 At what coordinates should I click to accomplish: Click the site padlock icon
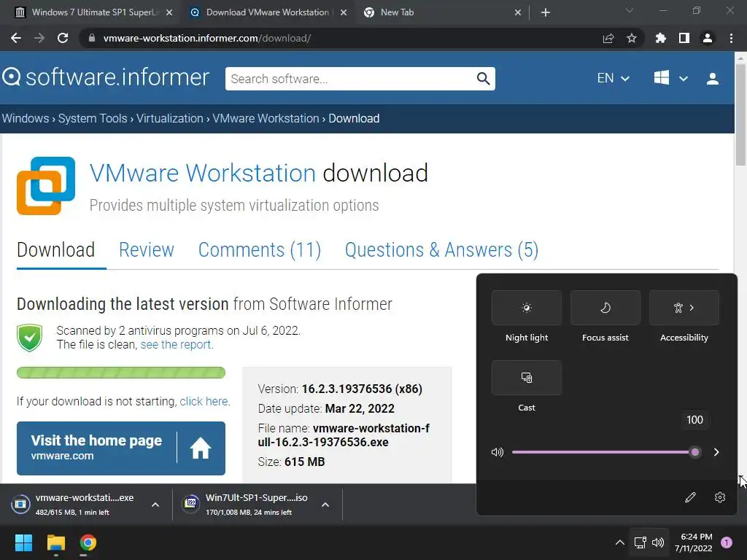pos(92,38)
